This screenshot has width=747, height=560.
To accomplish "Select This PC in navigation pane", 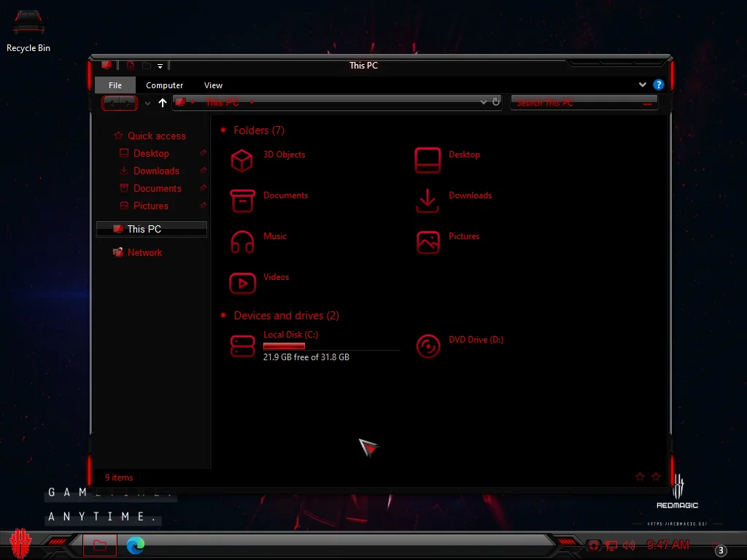I will [152, 229].
